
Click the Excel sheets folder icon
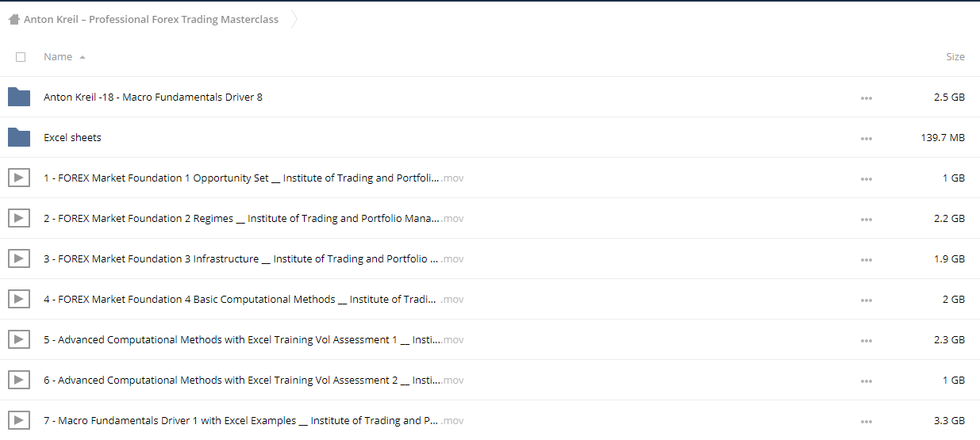point(19,137)
